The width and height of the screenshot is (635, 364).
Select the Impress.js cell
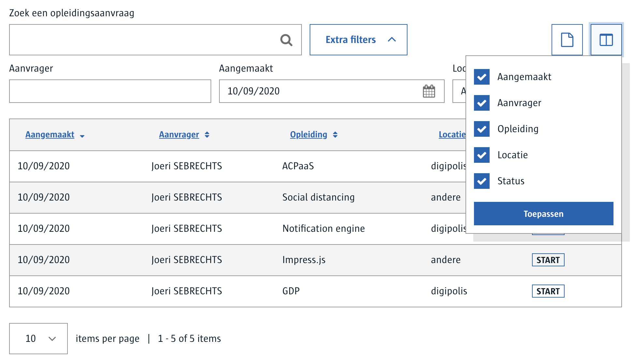pyautogui.click(x=304, y=260)
